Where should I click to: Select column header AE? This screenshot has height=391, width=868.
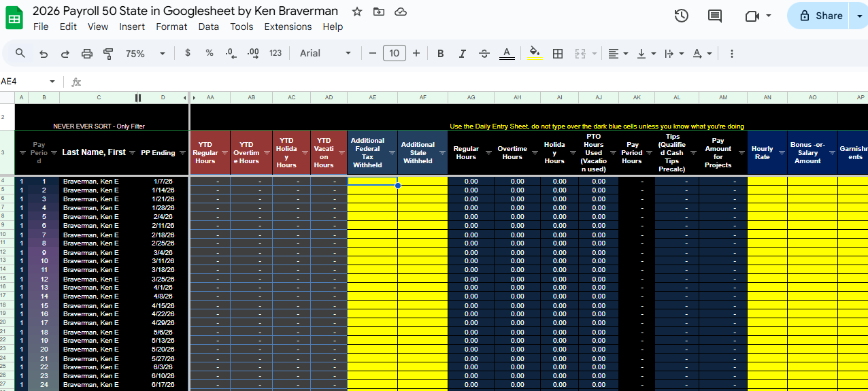click(372, 98)
